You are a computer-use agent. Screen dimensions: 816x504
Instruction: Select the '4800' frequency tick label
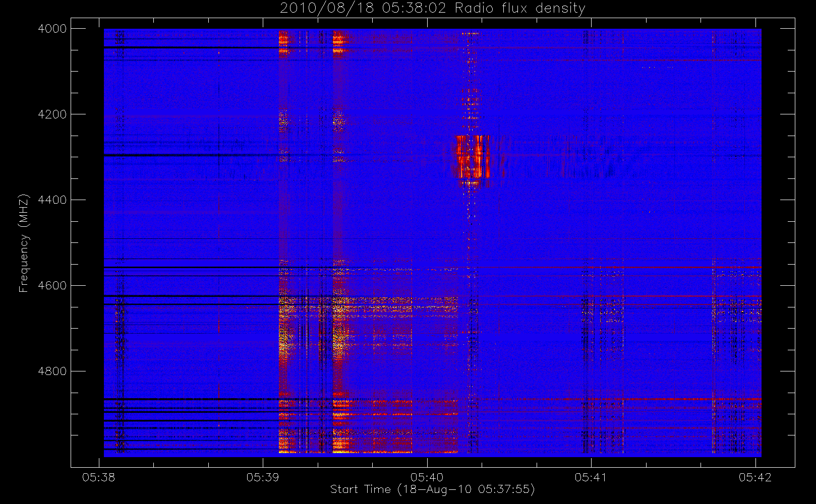click(52, 371)
